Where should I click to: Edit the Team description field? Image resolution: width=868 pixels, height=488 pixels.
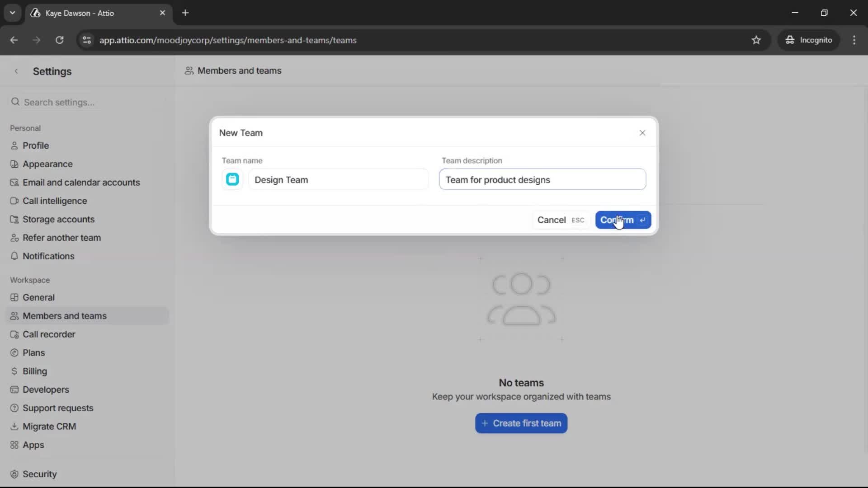tap(542, 179)
